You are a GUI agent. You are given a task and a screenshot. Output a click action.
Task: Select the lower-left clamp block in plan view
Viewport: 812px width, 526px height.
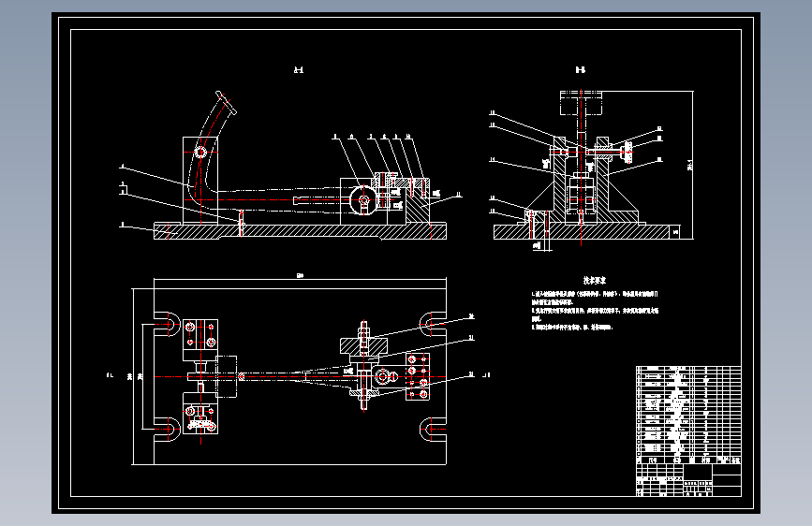pos(200,413)
